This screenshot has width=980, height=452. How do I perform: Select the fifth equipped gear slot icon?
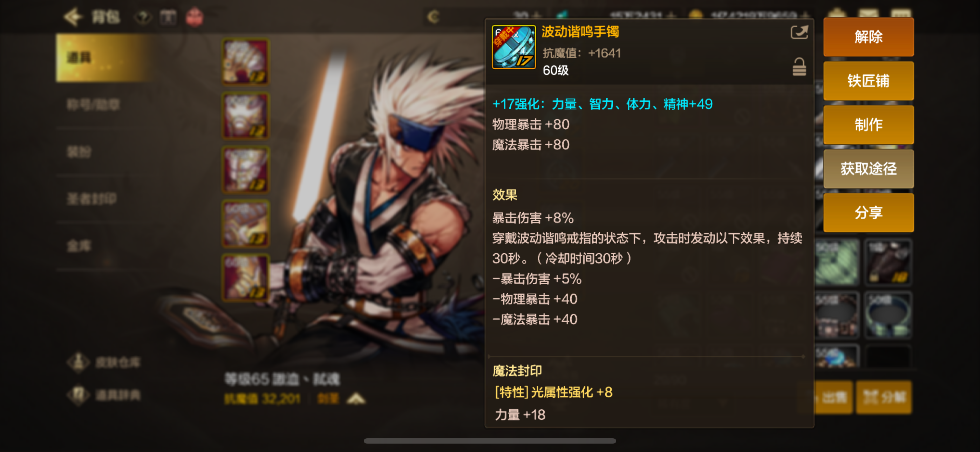tap(246, 278)
